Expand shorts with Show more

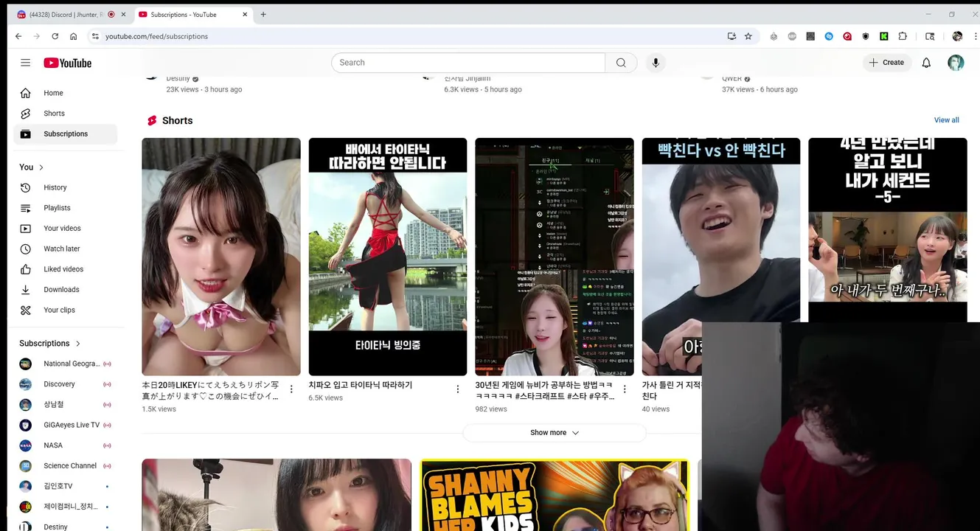point(555,433)
